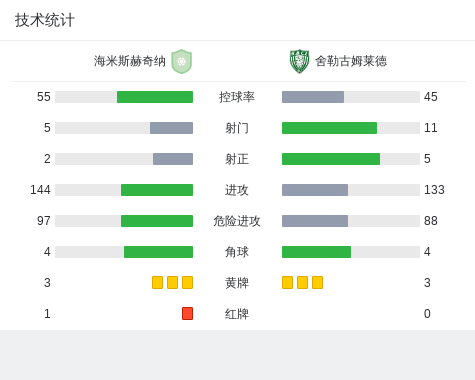Click the middle yellow card of the away team

[x=302, y=283]
